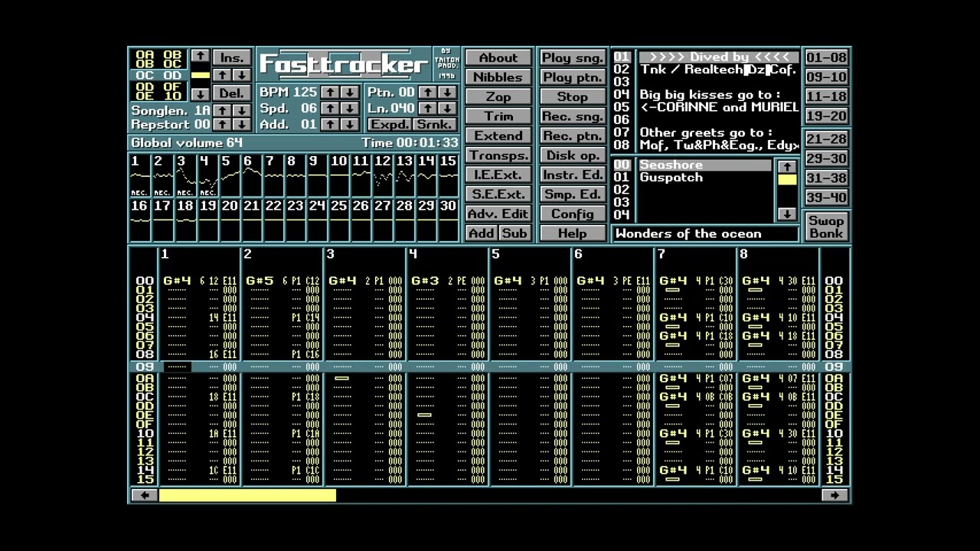Click the yellow sample list scrollbar thumb
Image resolution: width=980 pixels, height=551 pixels.
(x=787, y=180)
